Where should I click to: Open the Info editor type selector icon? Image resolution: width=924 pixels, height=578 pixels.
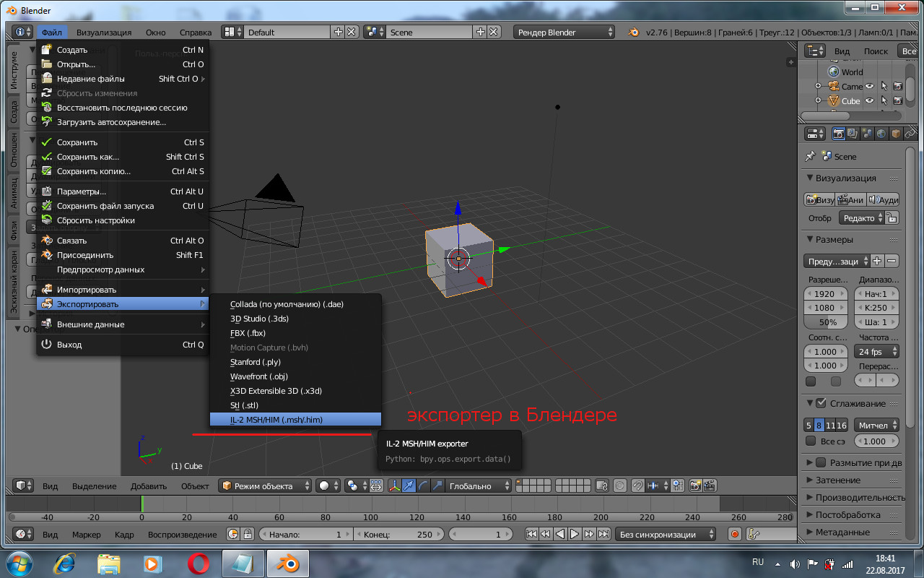22,32
